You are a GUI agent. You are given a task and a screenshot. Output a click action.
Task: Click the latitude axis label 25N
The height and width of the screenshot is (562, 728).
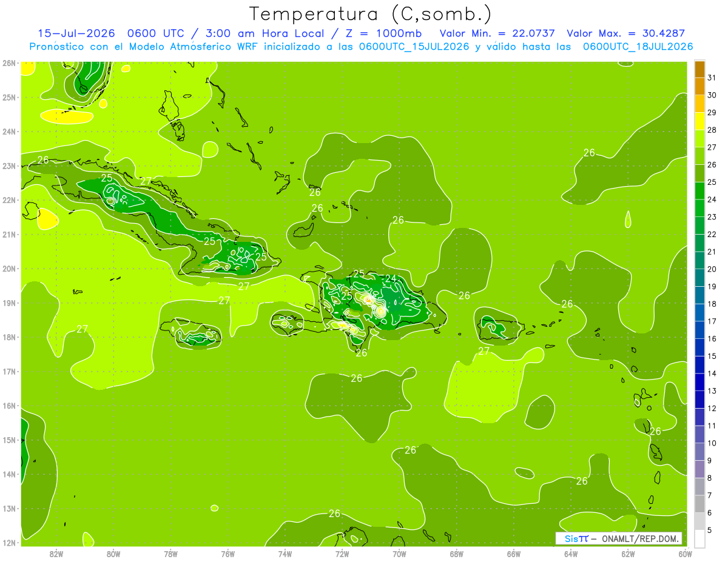8,97
